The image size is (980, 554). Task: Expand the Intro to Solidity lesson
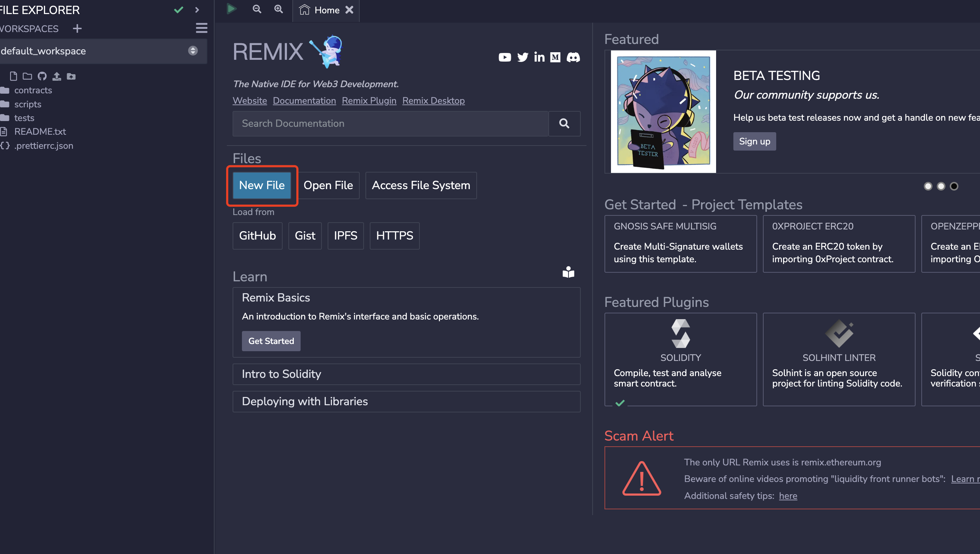point(406,374)
